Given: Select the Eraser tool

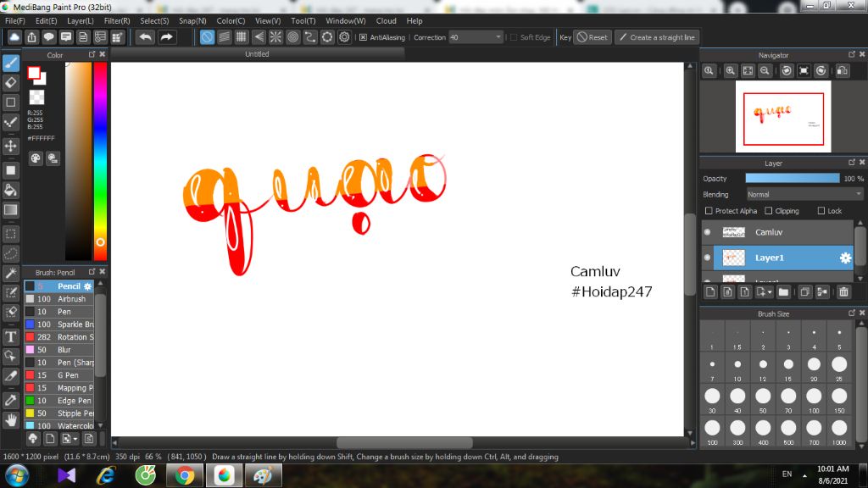Looking at the screenshot, I should [10, 83].
